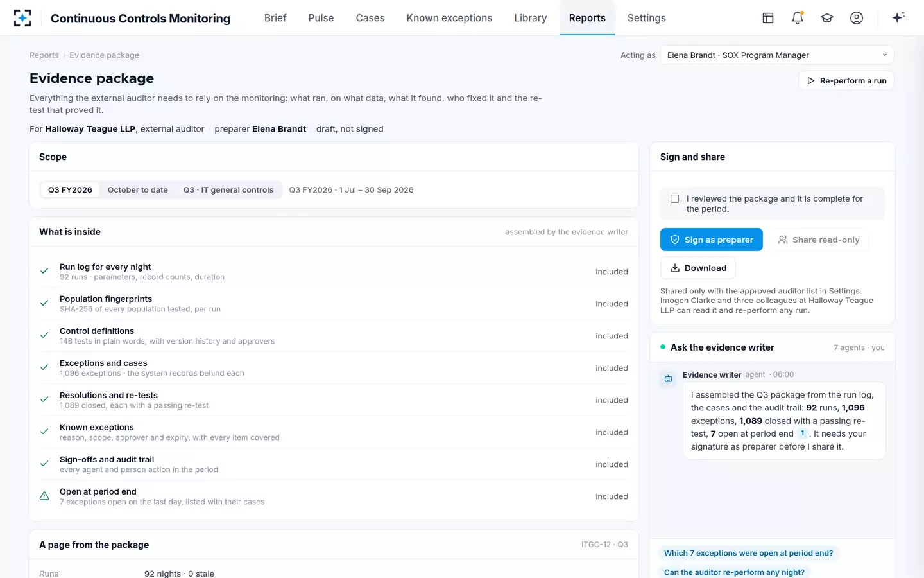Select the October to date scope option
The image size is (924, 578).
[137, 190]
